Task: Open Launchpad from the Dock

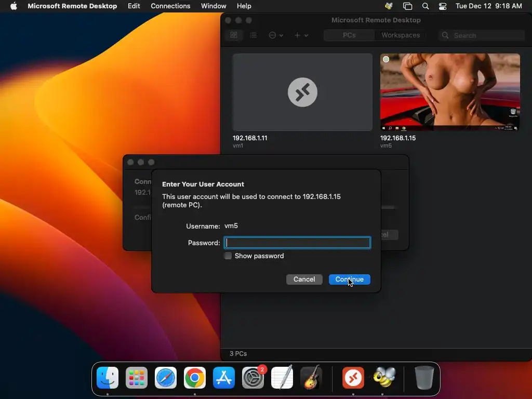Action: coord(137,378)
